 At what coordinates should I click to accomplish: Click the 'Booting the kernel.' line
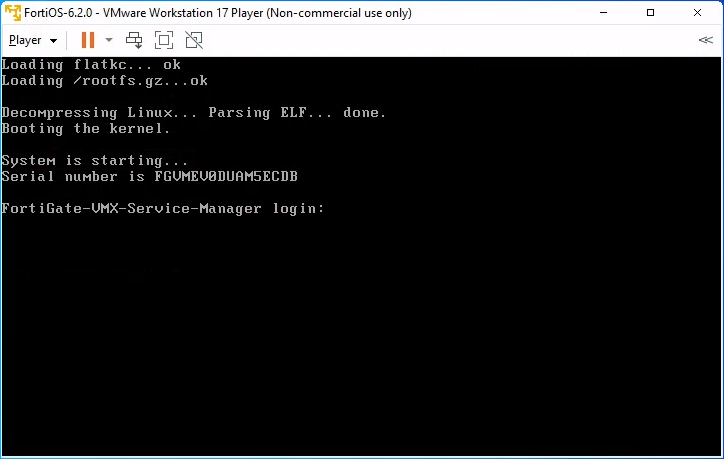tap(86, 128)
